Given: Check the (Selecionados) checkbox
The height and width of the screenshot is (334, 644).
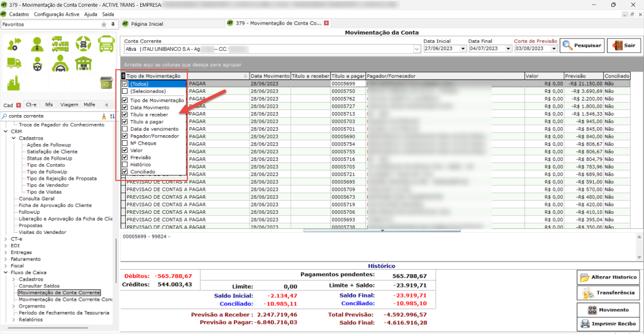Looking at the screenshot, I should tap(125, 91).
